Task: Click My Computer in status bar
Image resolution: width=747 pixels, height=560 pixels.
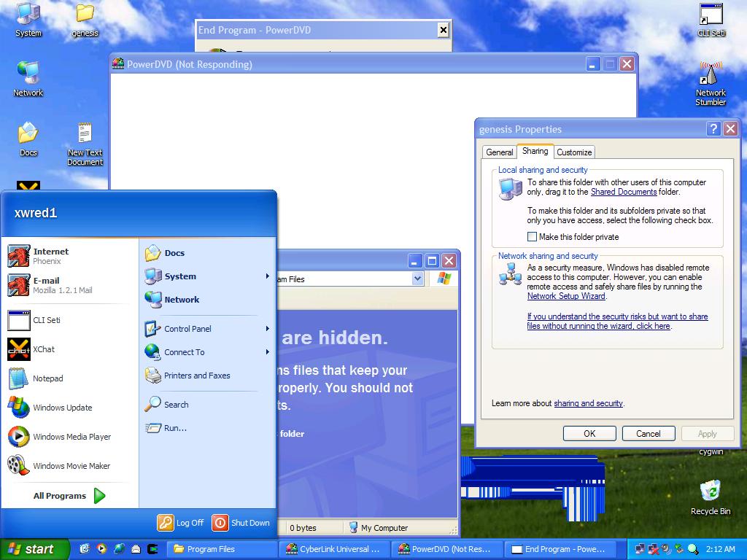Action: [x=379, y=528]
